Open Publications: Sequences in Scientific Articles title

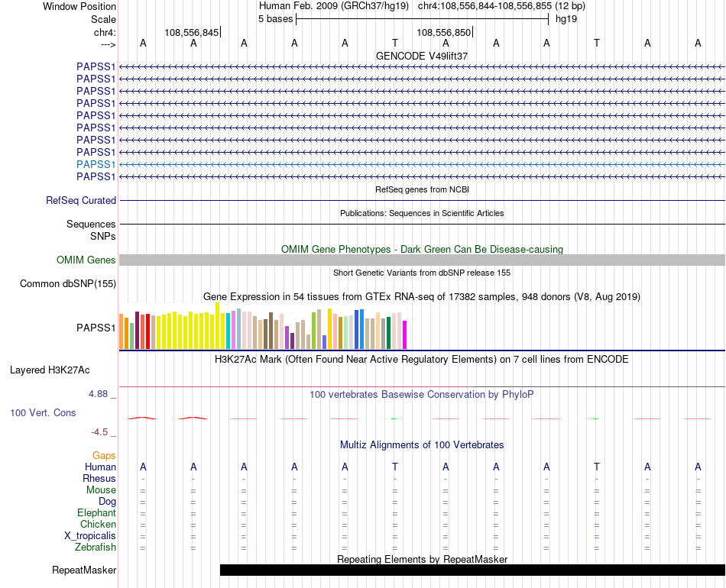tap(422, 213)
